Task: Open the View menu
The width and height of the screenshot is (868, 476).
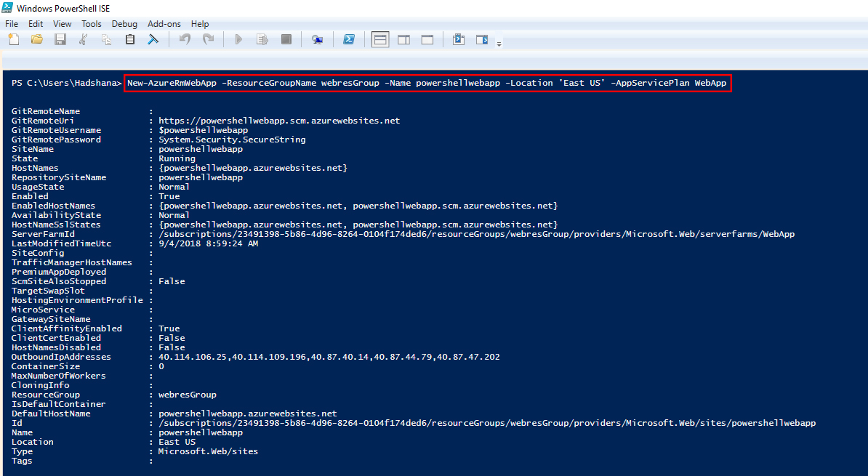Action: [x=62, y=24]
